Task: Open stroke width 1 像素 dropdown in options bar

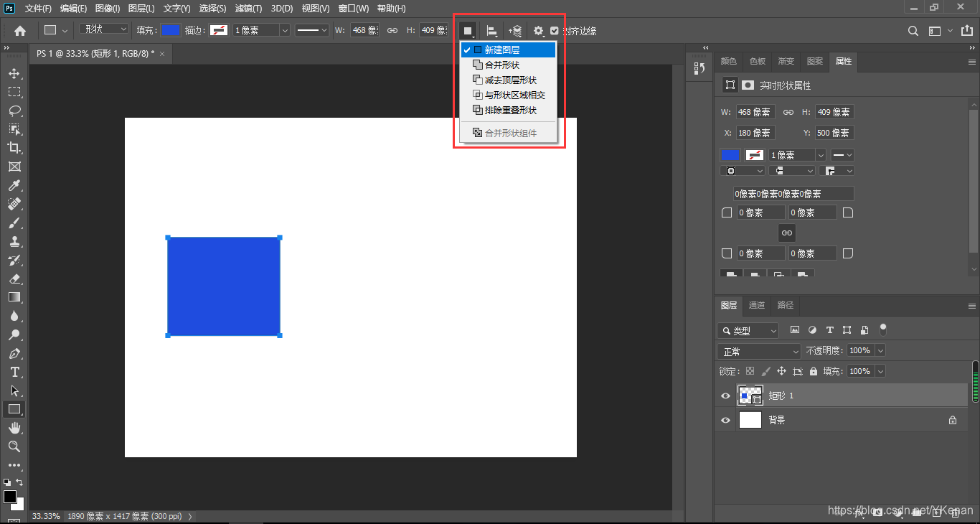Action: click(x=285, y=30)
